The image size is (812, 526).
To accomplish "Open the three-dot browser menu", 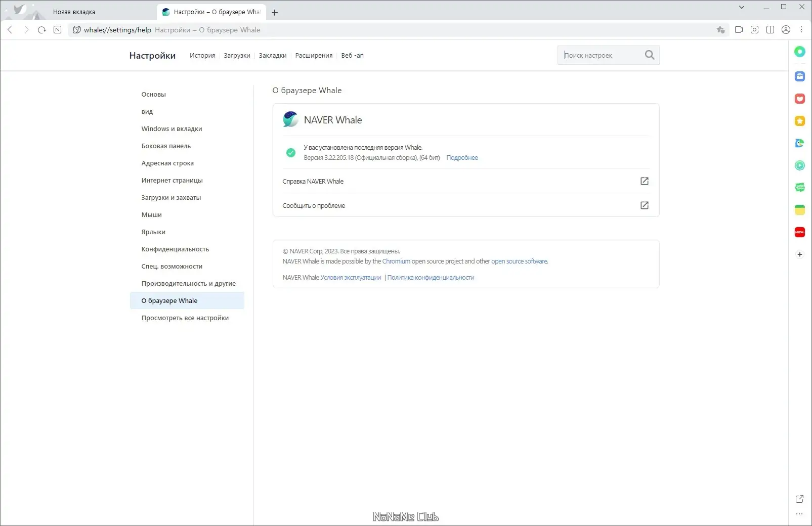I will (801, 30).
